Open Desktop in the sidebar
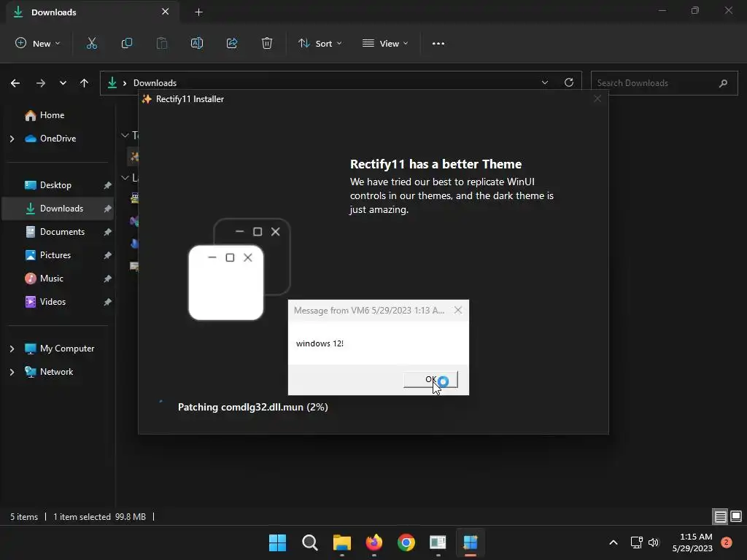This screenshot has width=747, height=560. pos(58,185)
